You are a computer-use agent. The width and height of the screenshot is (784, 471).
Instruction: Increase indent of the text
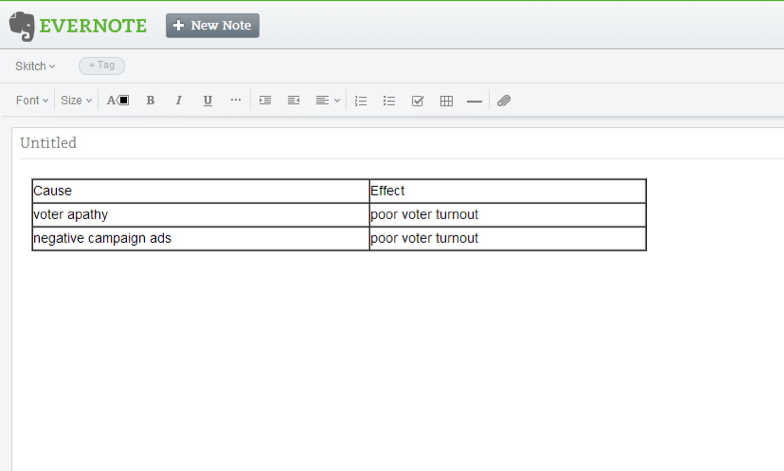265,100
